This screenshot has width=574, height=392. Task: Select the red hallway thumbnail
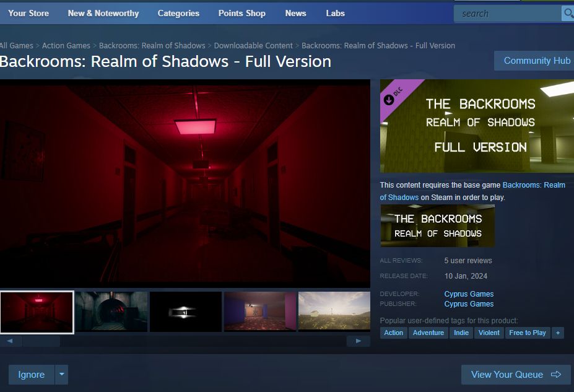[x=37, y=312]
